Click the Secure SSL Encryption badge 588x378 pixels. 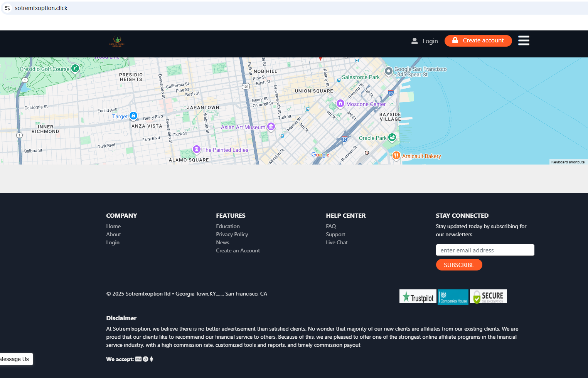(488, 296)
